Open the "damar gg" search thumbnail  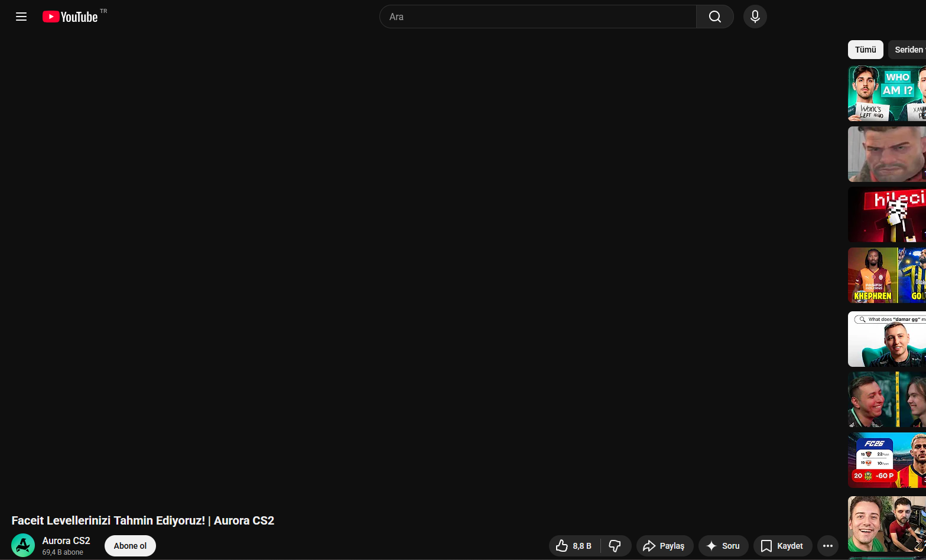tap(887, 339)
